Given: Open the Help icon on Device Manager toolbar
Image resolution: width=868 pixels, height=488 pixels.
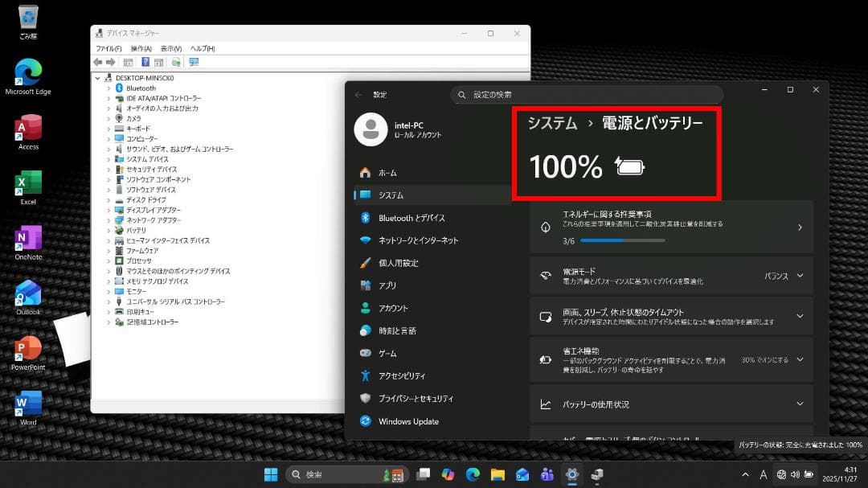Looking at the screenshot, I should coord(145,62).
